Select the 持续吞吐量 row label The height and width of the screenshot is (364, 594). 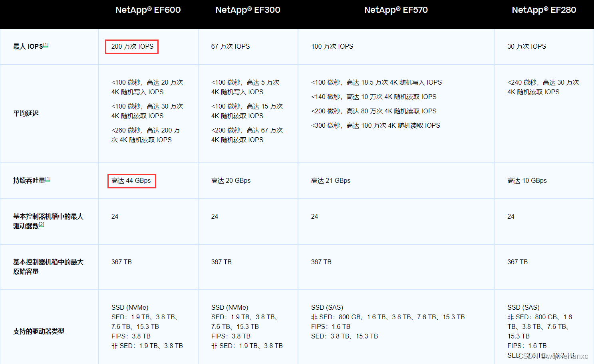pyautogui.click(x=29, y=181)
